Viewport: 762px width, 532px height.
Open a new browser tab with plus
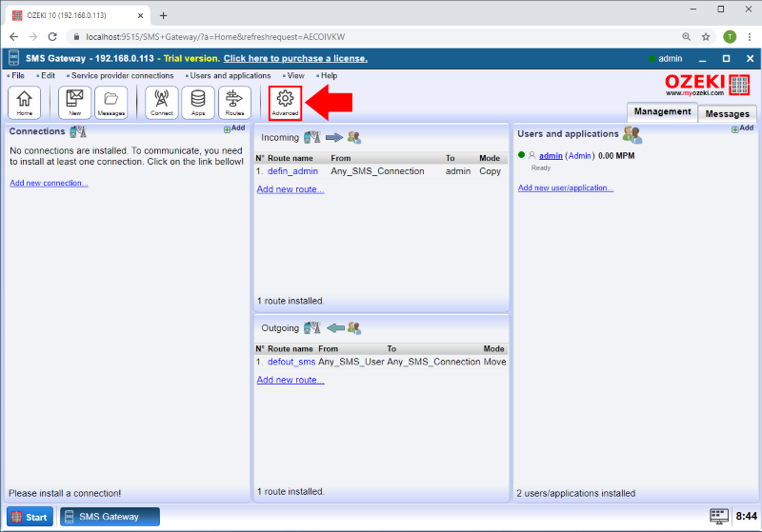[163, 15]
